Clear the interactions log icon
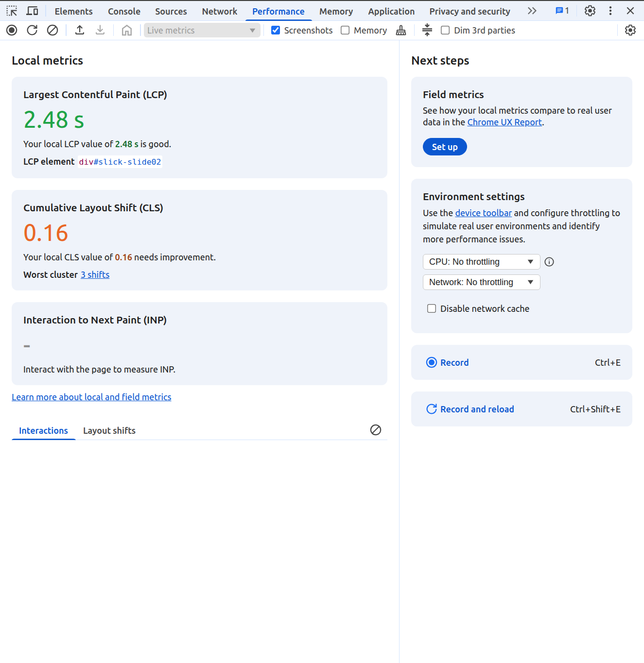This screenshot has height=663, width=644. pyautogui.click(x=375, y=430)
